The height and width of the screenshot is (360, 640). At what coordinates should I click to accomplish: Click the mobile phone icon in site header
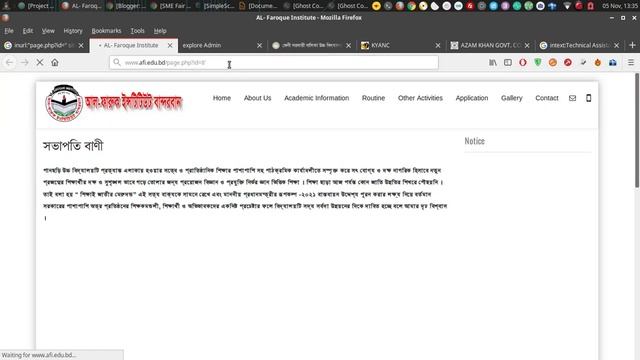(589, 98)
